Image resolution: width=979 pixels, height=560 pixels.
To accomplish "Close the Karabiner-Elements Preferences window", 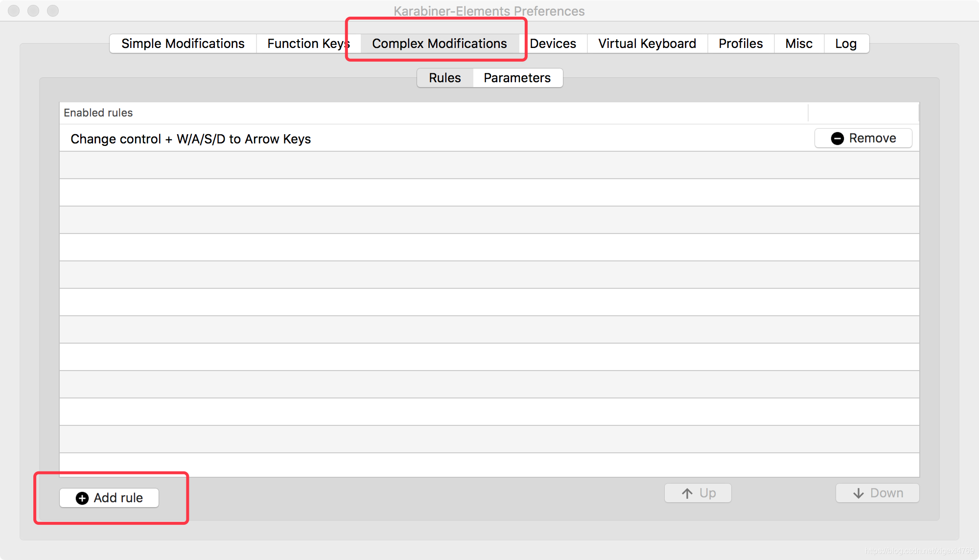I will (x=14, y=11).
